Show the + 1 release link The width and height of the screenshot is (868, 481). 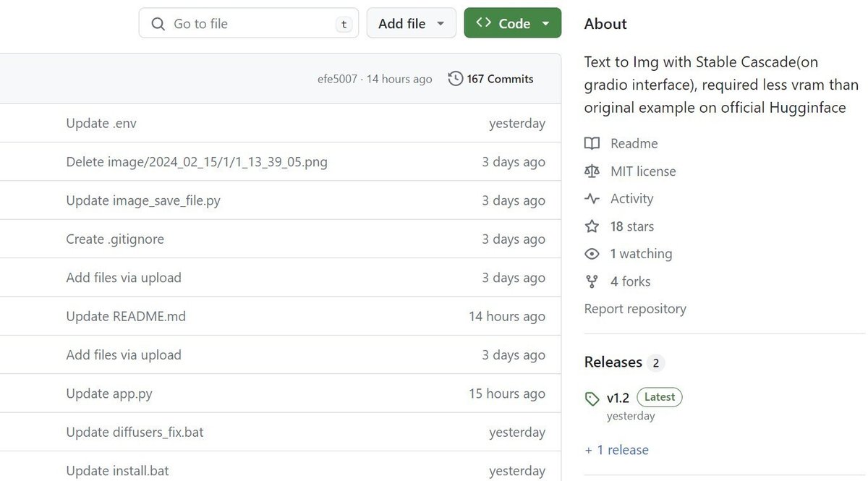tap(616, 450)
